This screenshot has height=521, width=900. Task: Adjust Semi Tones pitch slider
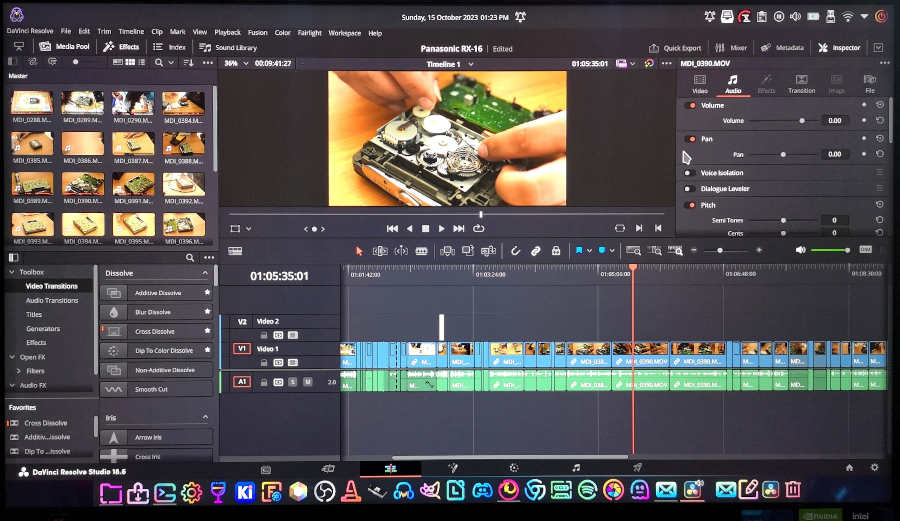tap(783, 220)
